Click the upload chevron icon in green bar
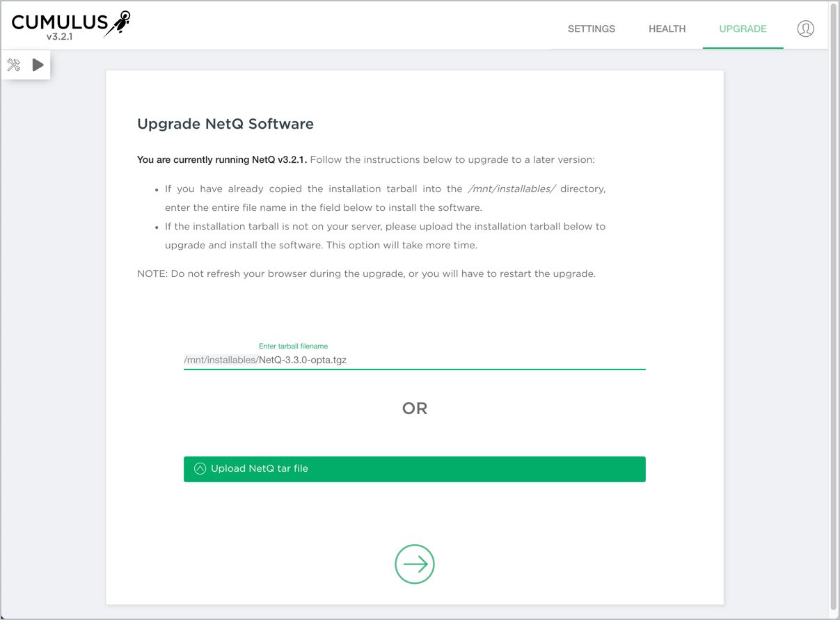 200,469
